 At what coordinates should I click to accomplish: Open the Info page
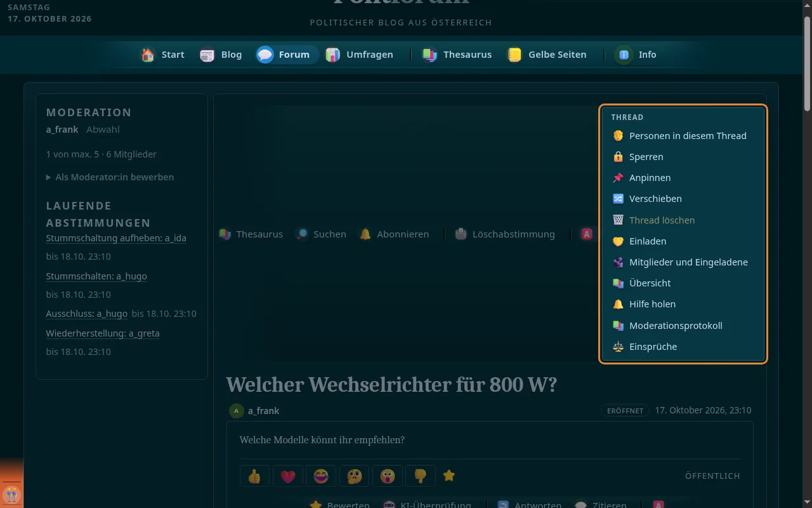638,55
